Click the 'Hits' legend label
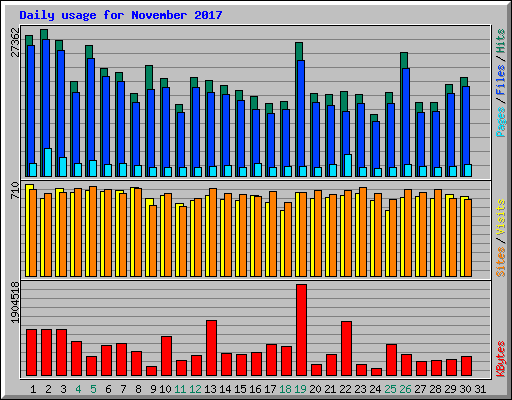The height and width of the screenshot is (400, 512). pos(501,41)
